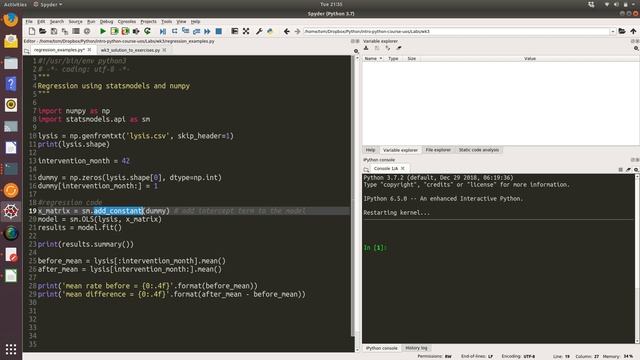This screenshot has width=640, height=360.
Task: Browse a working directory folder icon
Action: click(622, 31)
